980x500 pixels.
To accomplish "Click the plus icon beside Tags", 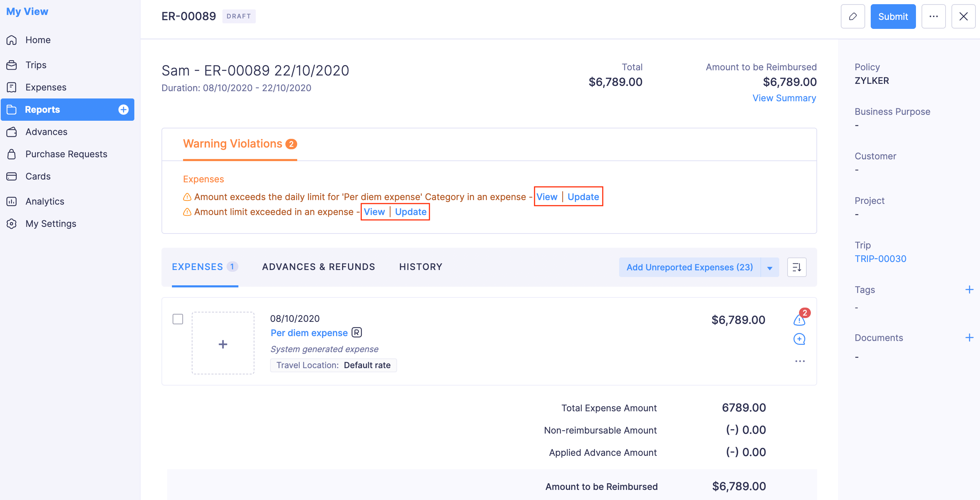I will pyautogui.click(x=969, y=290).
